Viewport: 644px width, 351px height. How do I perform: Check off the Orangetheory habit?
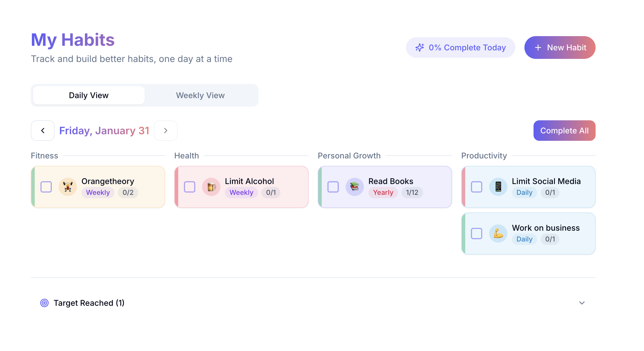[x=46, y=187]
